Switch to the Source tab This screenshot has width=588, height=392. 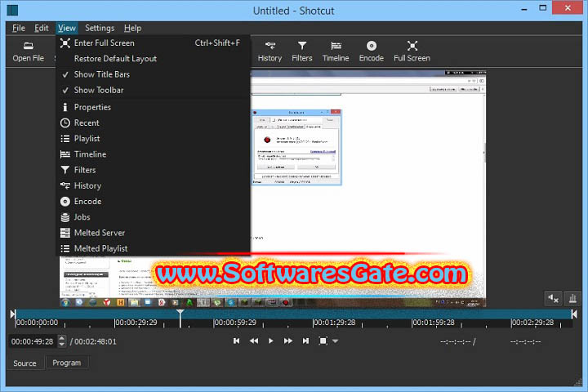(24, 363)
